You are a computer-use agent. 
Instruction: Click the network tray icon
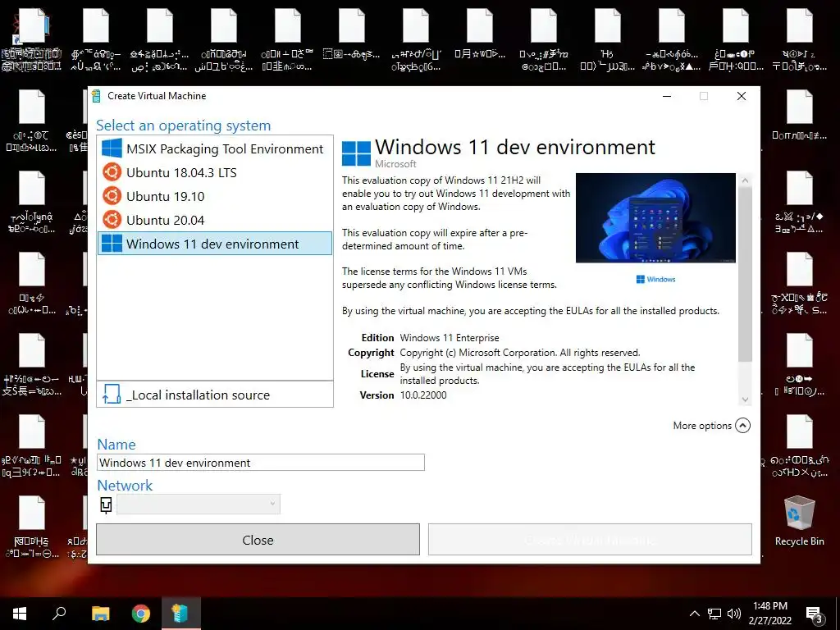(714, 614)
